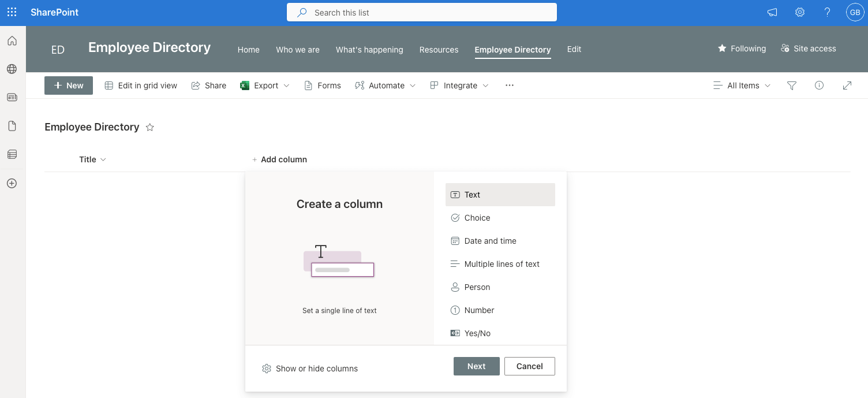This screenshot has height=398, width=868.
Task: Switch to the What's happening tab
Action: (369, 50)
